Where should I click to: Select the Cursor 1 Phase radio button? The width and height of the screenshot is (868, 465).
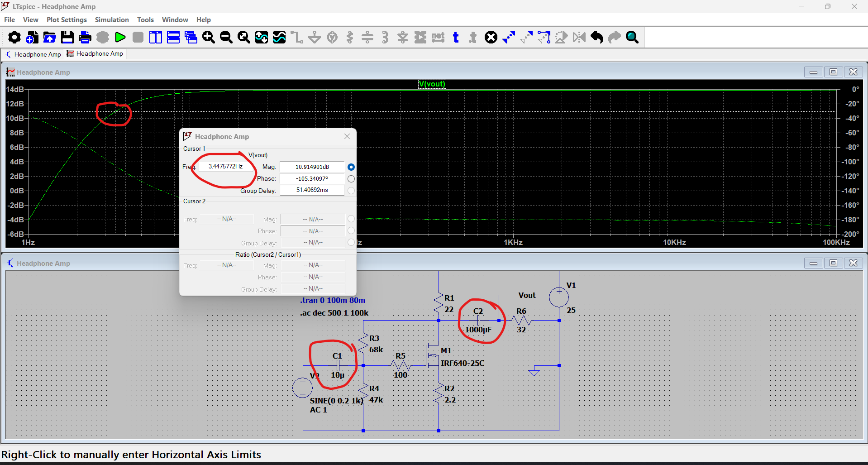point(351,179)
